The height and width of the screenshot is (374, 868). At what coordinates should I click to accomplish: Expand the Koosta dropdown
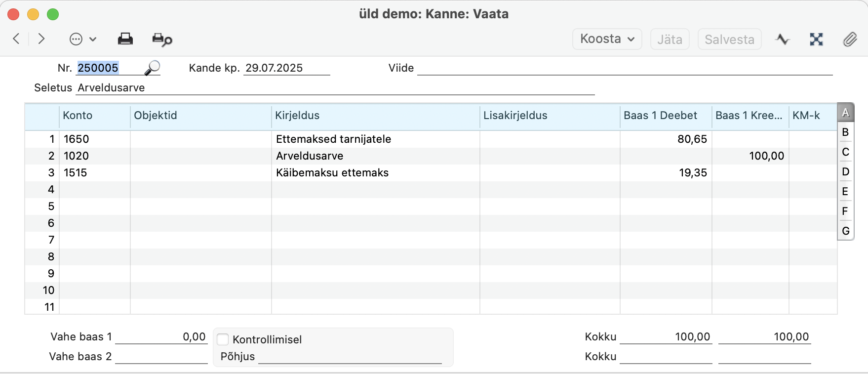click(x=607, y=39)
